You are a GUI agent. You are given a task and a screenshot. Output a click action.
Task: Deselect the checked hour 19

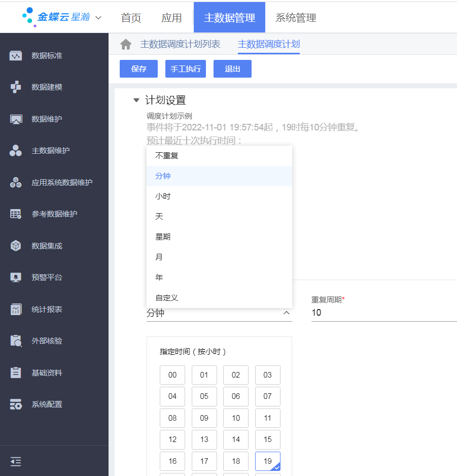point(268,461)
